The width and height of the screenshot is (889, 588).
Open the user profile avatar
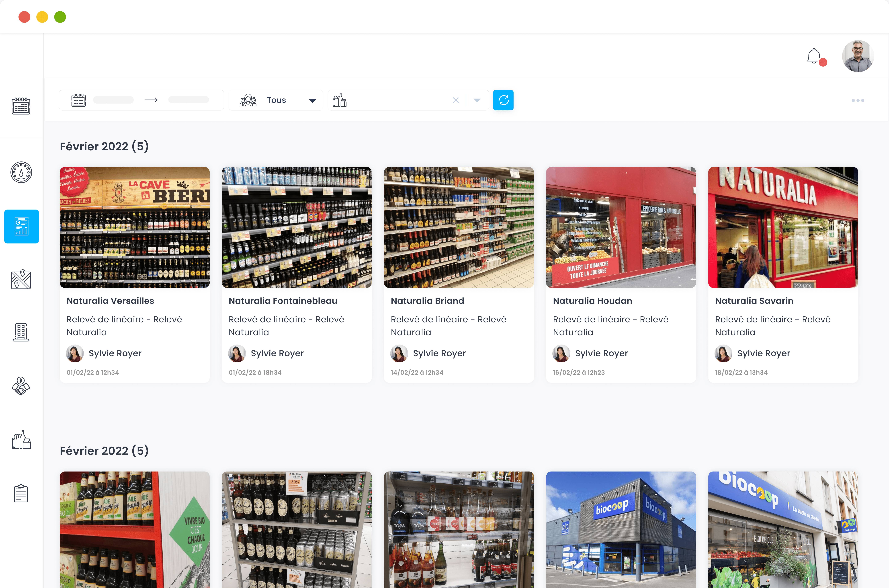coord(858,56)
